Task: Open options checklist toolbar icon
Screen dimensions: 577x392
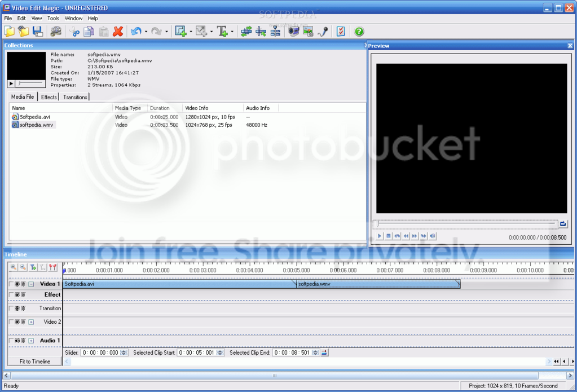Action: click(x=341, y=32)
